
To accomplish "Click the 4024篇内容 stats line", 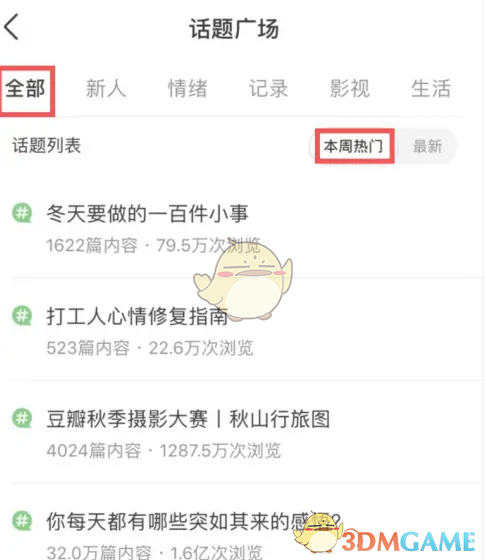I will point(164,450).
